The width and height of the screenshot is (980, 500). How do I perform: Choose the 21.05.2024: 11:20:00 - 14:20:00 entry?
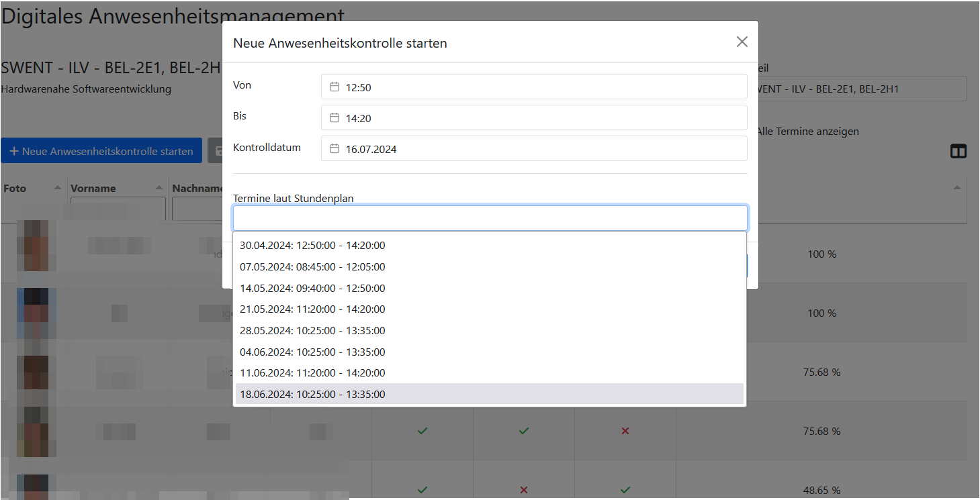(312, 309)
